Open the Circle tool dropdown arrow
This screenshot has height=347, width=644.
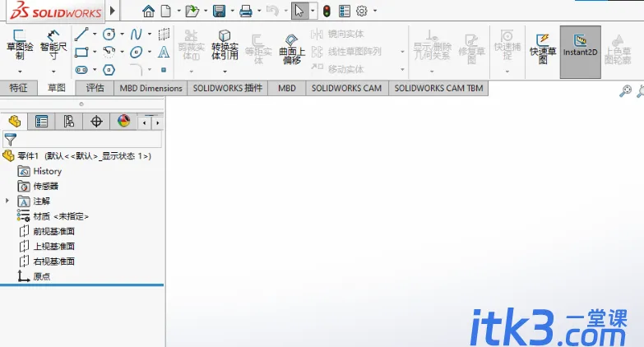122,34
